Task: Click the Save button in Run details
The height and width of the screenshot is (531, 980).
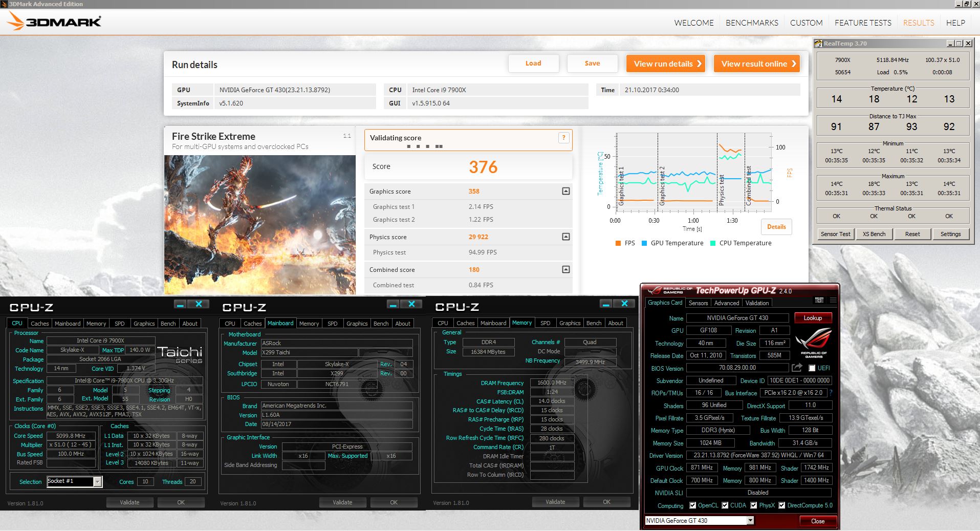Action: click(592, 63)
